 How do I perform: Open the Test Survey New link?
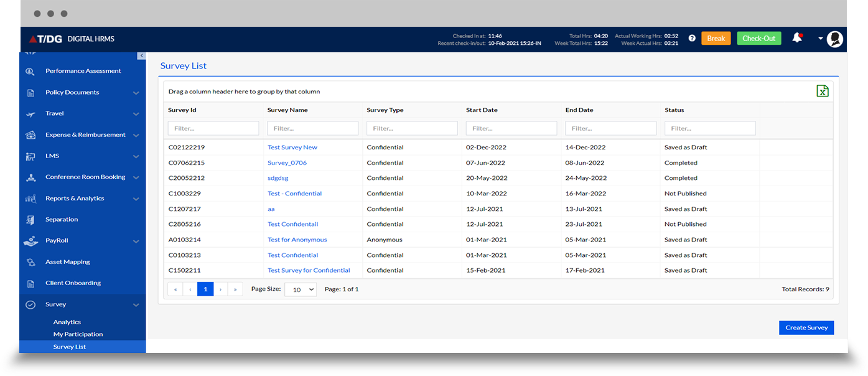[x=292, y=148]
